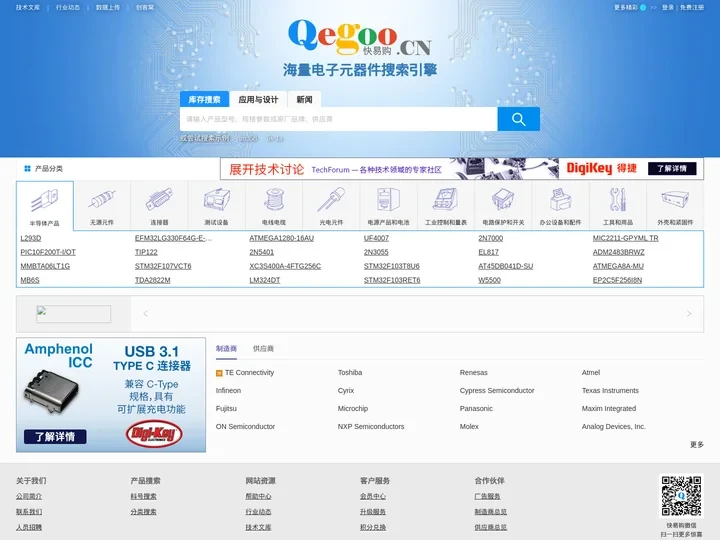The image size is (720, 540).
Task: Click the broken image thumbnail in carousel
Action: (73, 314)
